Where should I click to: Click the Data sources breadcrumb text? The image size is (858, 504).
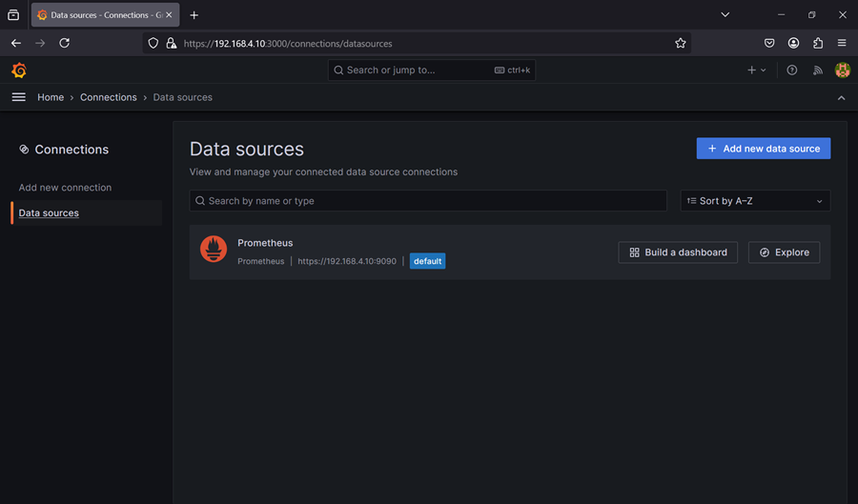click(183, 97)
